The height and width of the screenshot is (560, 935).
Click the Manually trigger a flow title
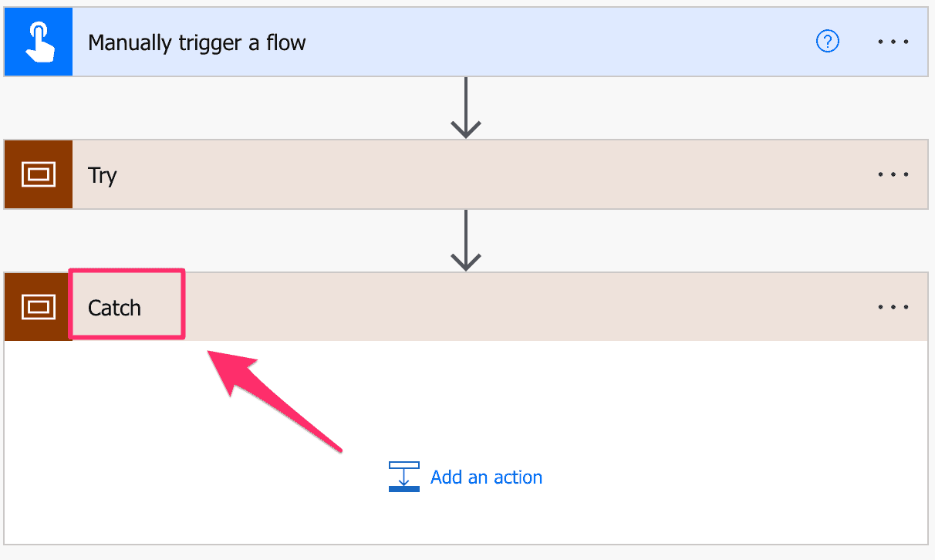click(196, 42)
